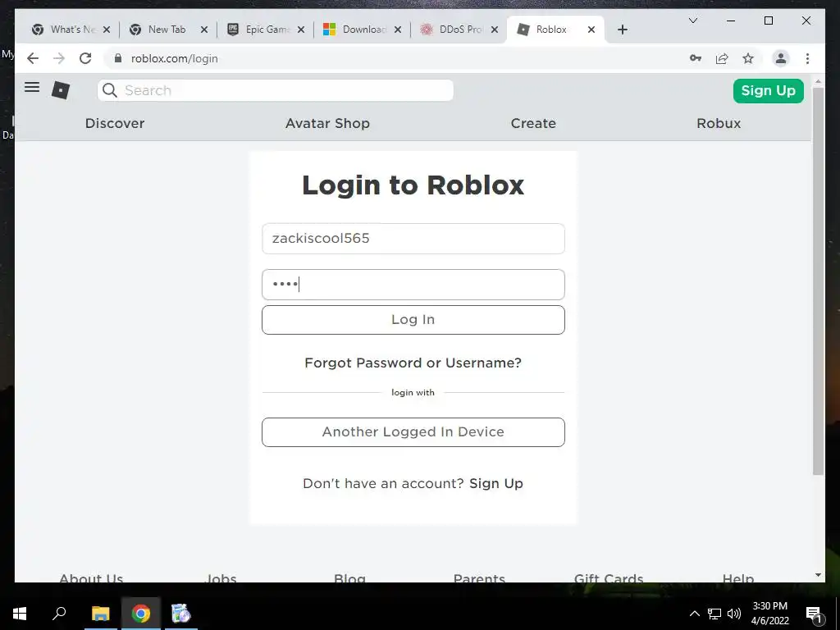This screenshot has height=630, width=840.
Task: Share this page using the share icon
Action: (722, 58)
